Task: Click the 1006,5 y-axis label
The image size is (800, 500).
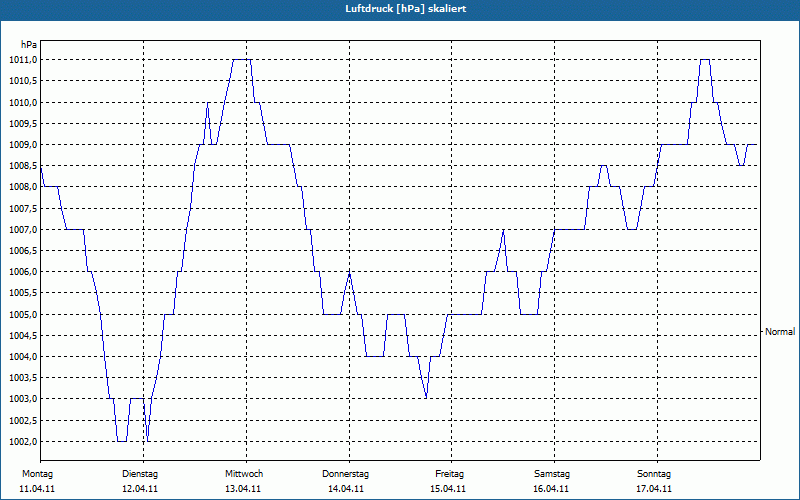Action: [23, 251]
